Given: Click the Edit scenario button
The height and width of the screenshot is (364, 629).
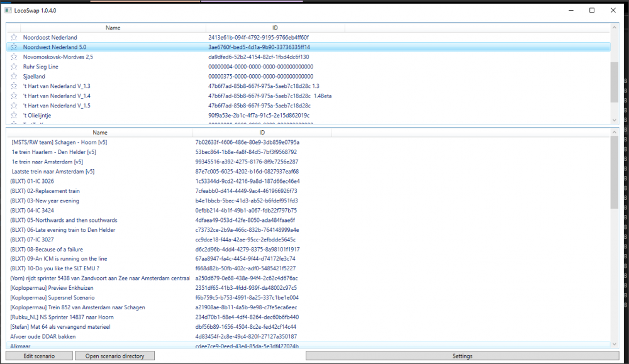Looking at the screenshot, I should (x=39, y=356).
